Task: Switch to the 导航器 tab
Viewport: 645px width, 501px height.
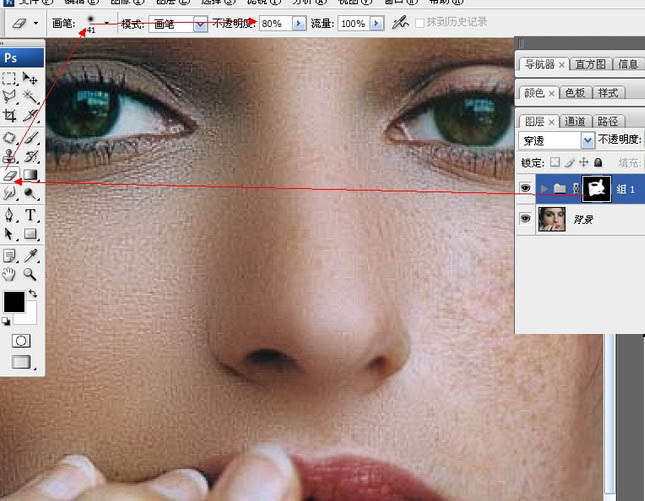Action: coord(539,64)
